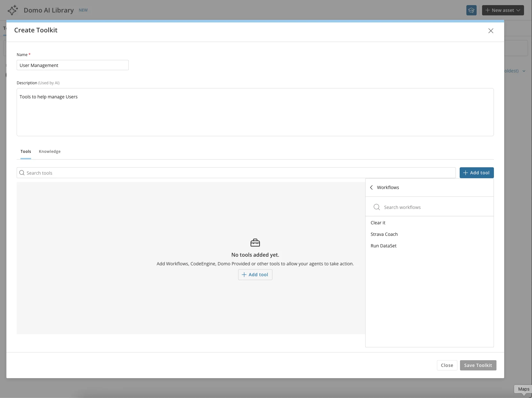Open the sort order dropdown chevron behind dialog
This screenshot has height=398, width=532.
pos(524,71)
